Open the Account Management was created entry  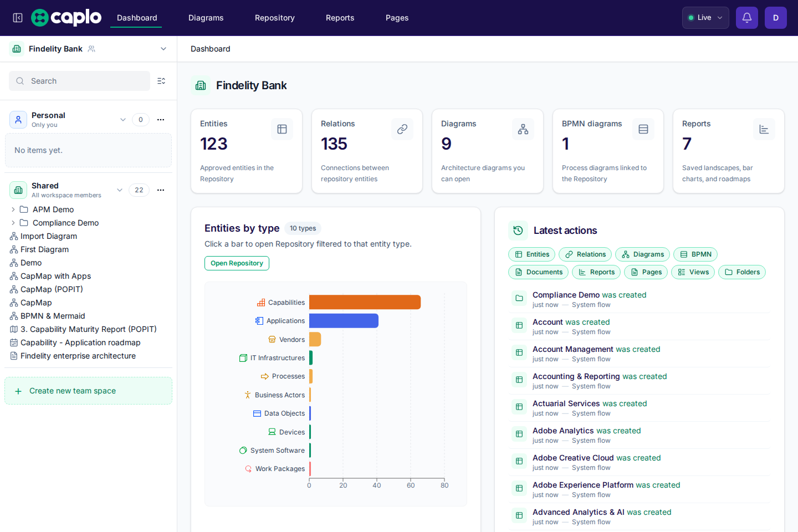(640, 354)
